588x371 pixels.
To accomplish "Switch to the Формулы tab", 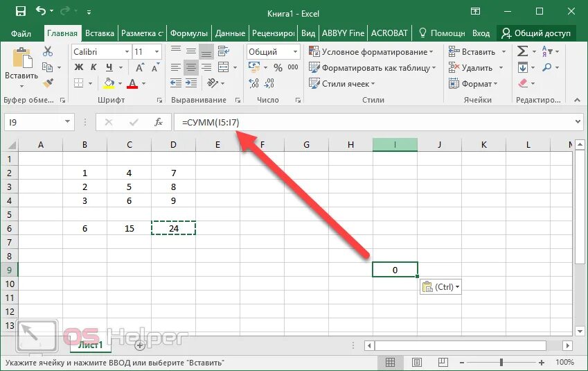I will [x=188, y=33].
